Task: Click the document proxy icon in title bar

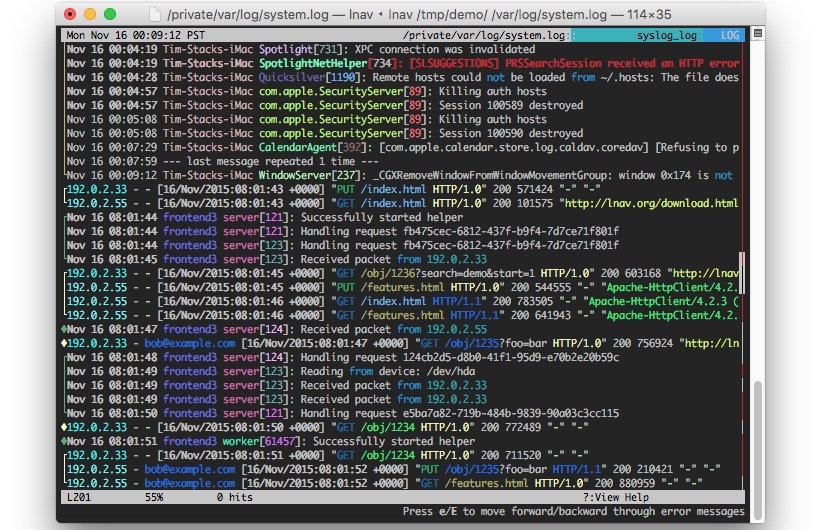Action: tap(153, 15)
